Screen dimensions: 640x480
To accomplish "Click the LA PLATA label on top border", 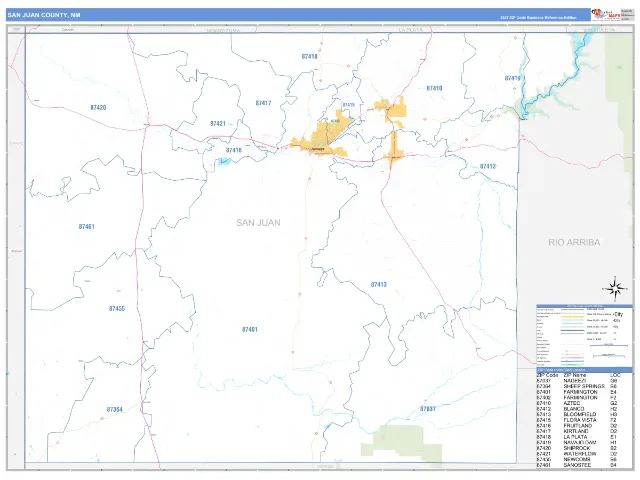I will click(411, 30).
